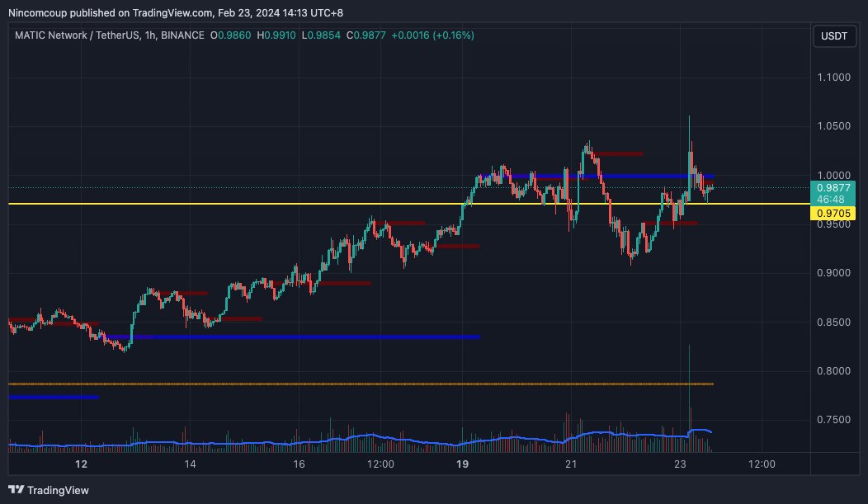Select the blue volume moving average line

click(x=360, y=439)
